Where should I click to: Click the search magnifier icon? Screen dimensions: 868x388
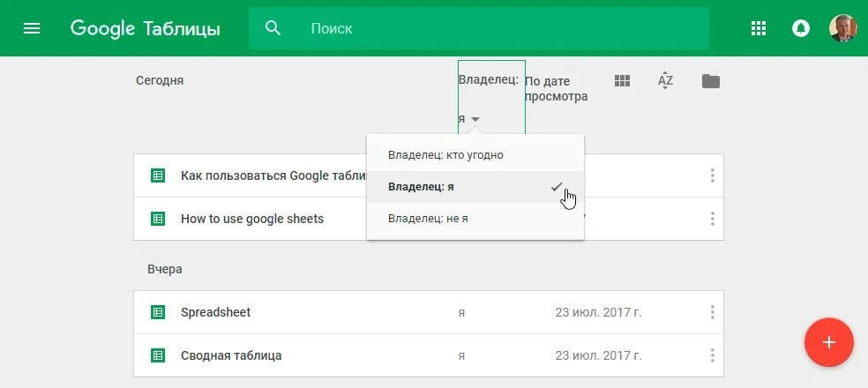click(x=273, y=28)
